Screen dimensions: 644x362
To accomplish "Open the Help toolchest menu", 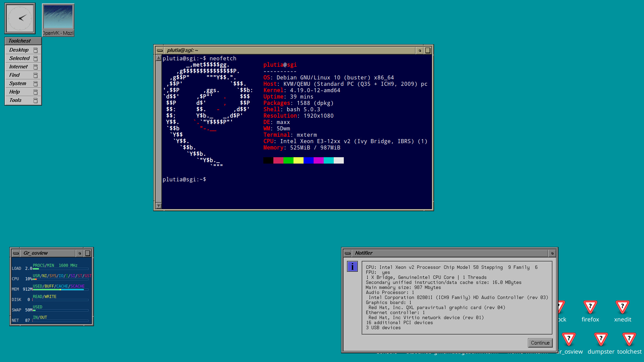I will point(15,92).
